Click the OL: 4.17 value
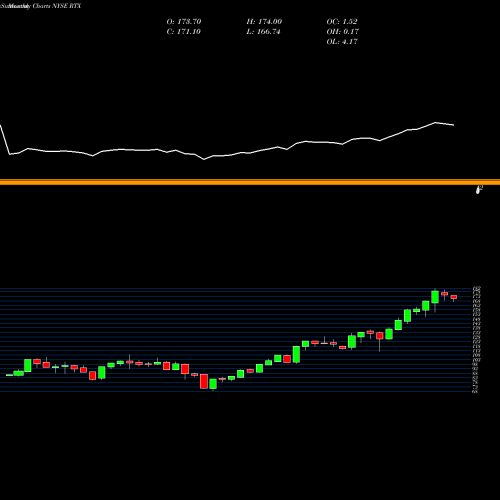 pos(342,42)
